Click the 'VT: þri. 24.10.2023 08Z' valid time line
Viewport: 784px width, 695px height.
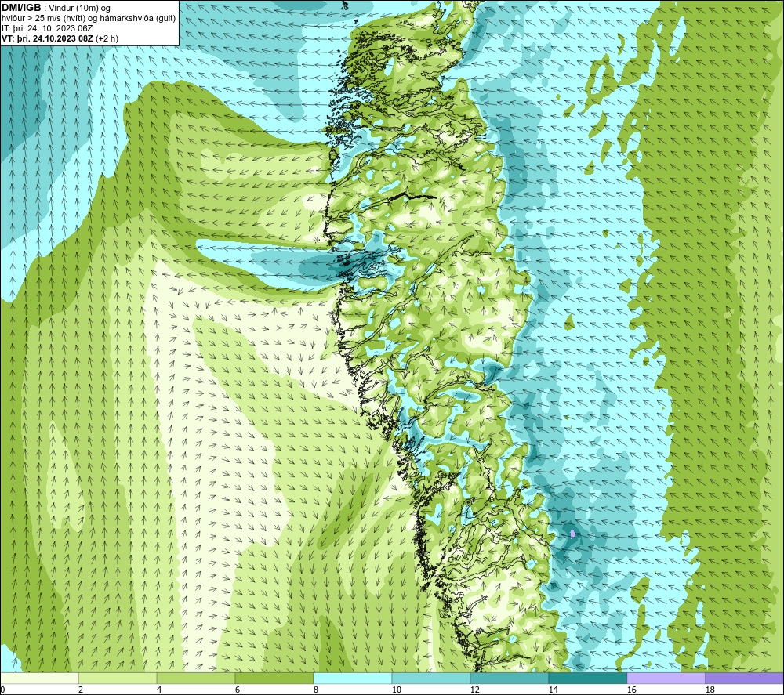coord(47,38)
